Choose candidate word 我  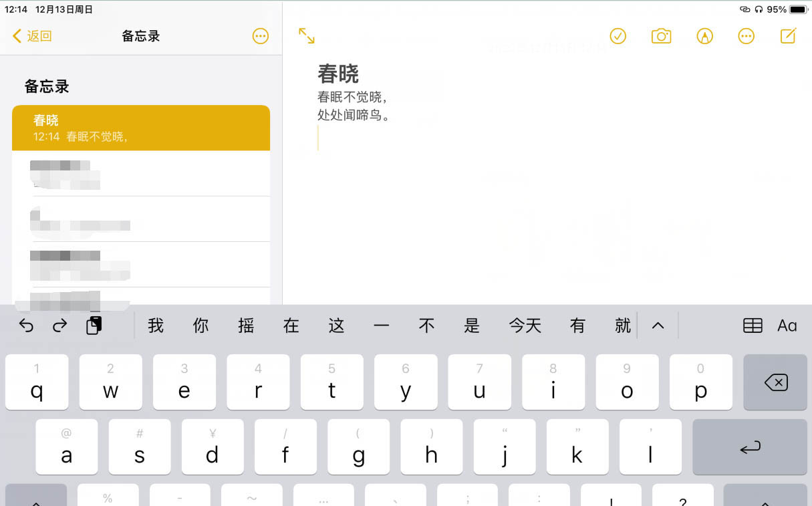(156, 326)
